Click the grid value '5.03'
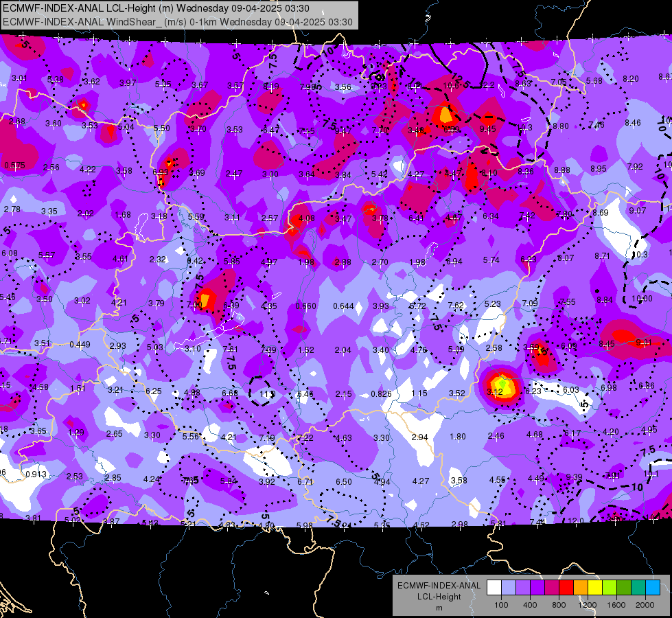 (x=154, y=347)
